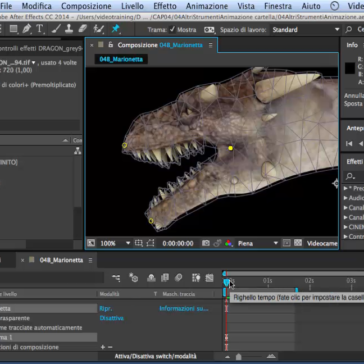Screen dimensions: 364x364
Task: Select the Puppet Pin tool
Action: pyautogui.click(x=115, y=29)
